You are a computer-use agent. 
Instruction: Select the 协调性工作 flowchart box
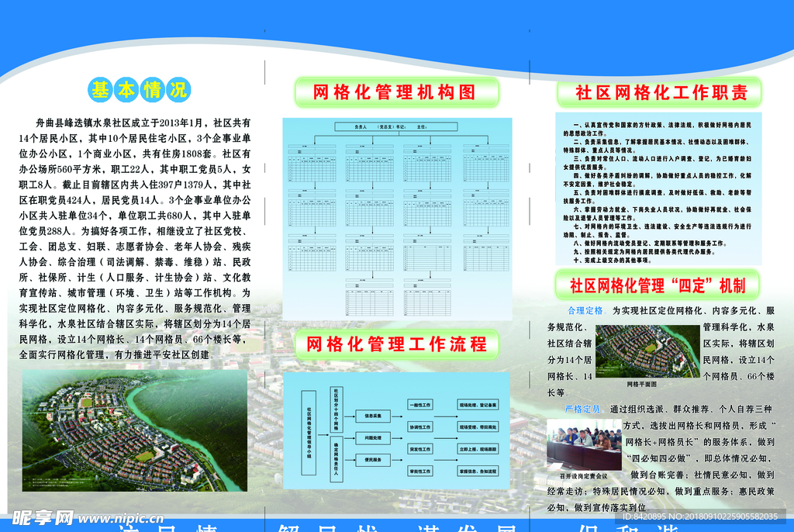420,427
